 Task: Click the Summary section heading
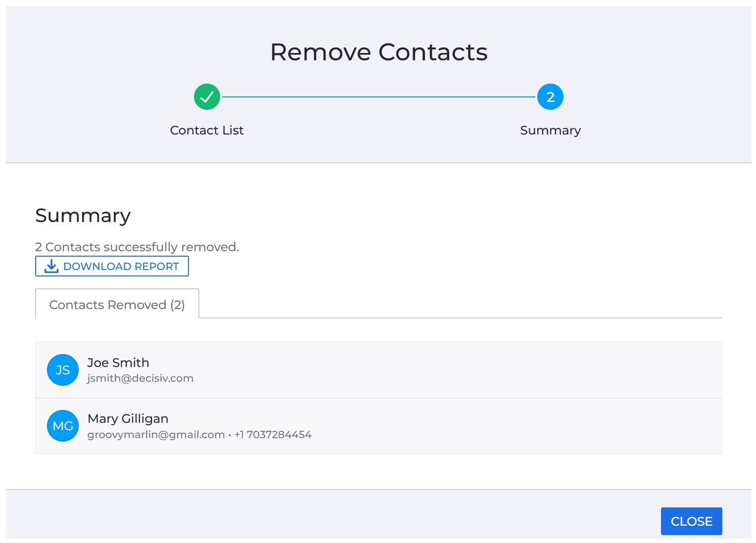(83, 216)
